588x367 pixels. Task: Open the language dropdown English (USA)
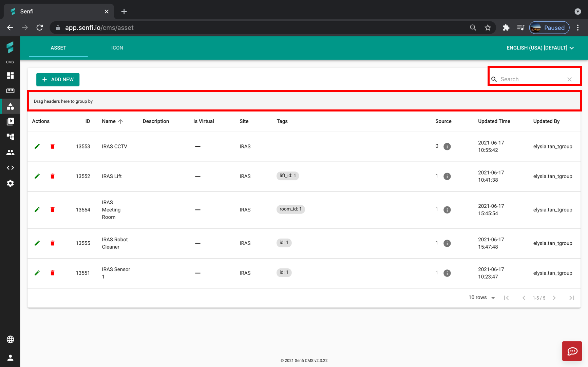[x=540, y=48]
